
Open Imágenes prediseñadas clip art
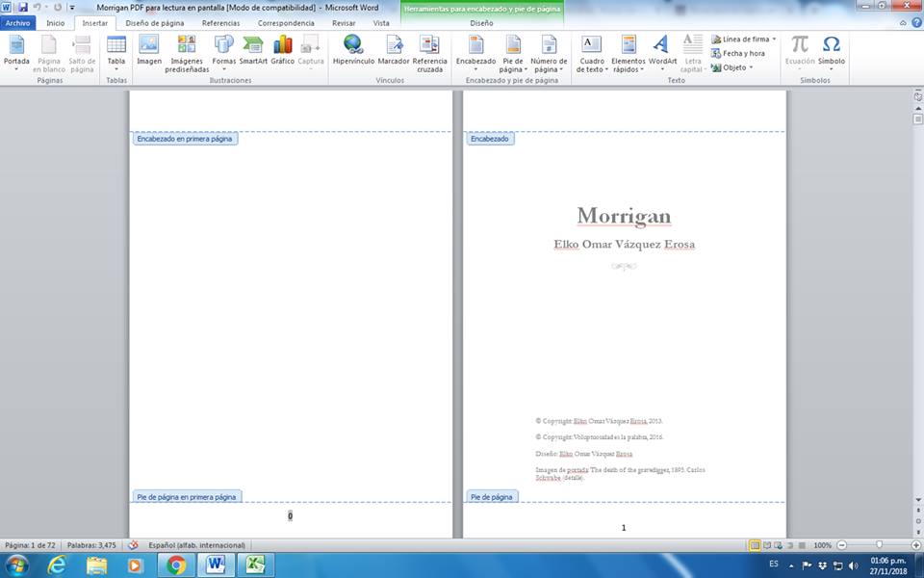click(x=187, y=53)
